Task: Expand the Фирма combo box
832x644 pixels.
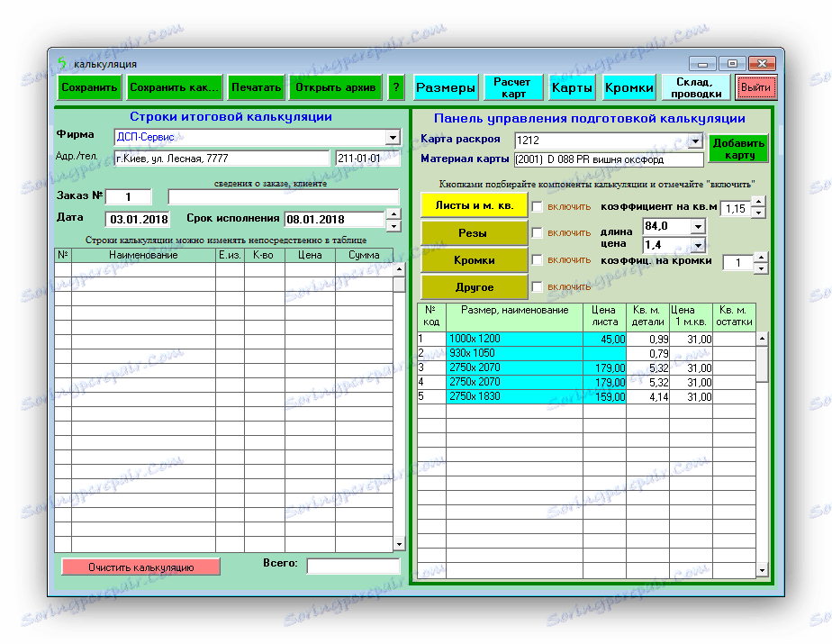Action: 392,138
